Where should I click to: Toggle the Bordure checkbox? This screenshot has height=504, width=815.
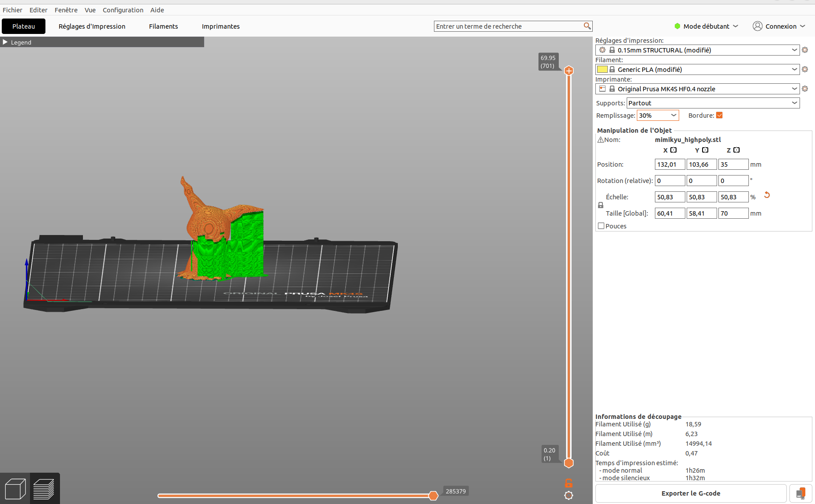(x=719, y=115)
